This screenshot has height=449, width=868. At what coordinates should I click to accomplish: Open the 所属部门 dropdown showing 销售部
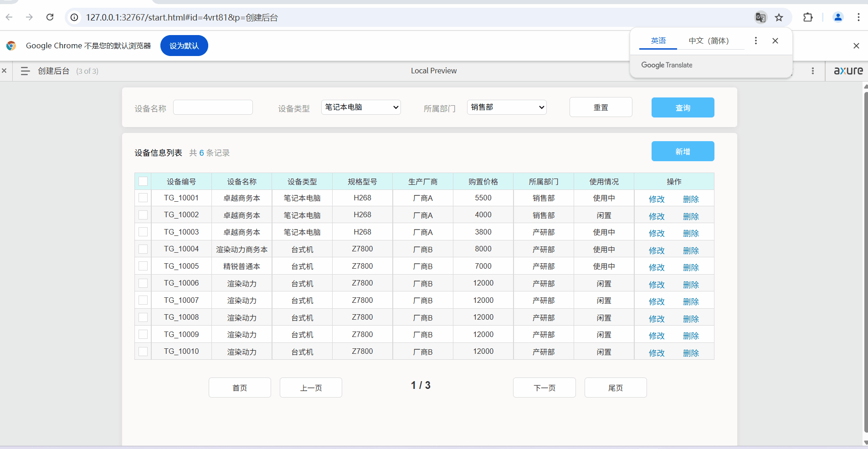click(x=507, y=107)
